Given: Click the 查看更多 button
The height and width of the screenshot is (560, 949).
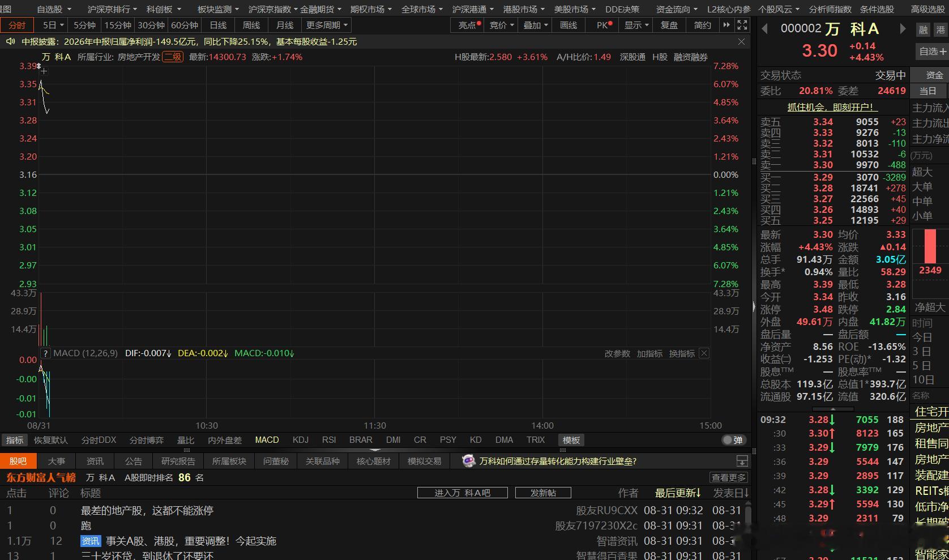Looking at the screenshot, I should click(x=729, y=477).
